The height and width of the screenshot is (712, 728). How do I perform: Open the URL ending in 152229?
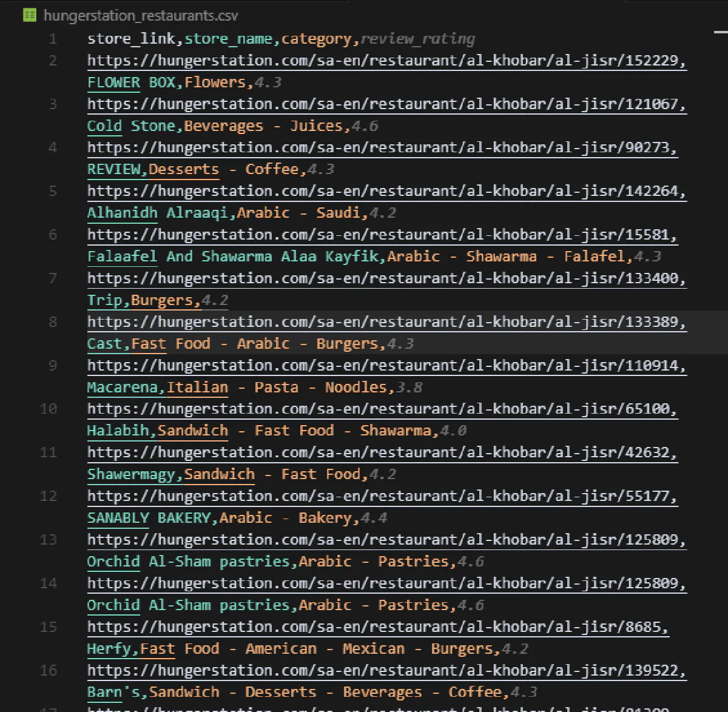(386, 61)
